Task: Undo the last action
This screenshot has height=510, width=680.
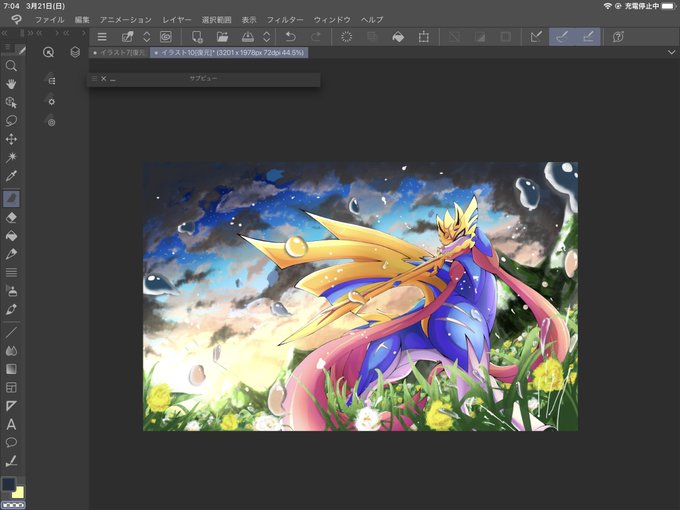Action: click(291, 37)
